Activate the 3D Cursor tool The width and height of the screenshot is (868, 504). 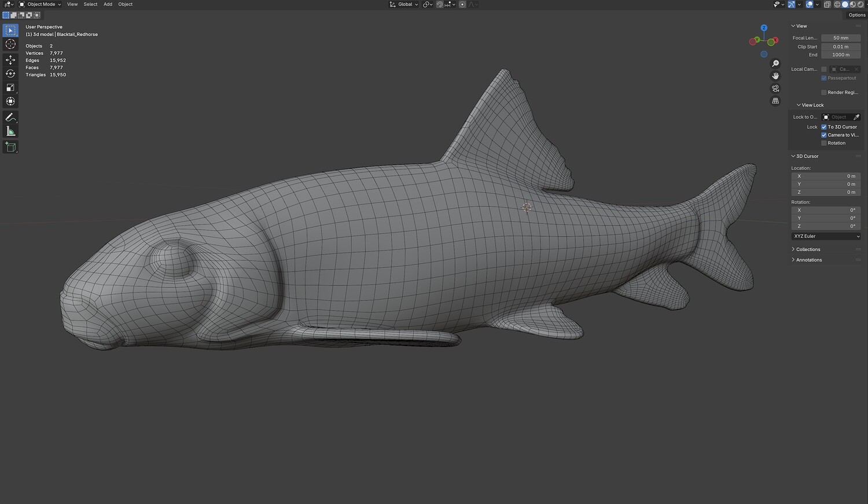pyautogui.click(x=10, y=44)
